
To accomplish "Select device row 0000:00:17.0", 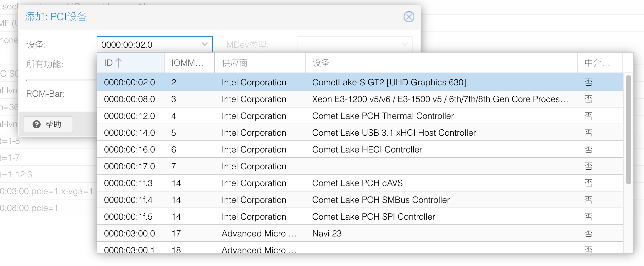I will pyautogui.click(x=360, y=166).
